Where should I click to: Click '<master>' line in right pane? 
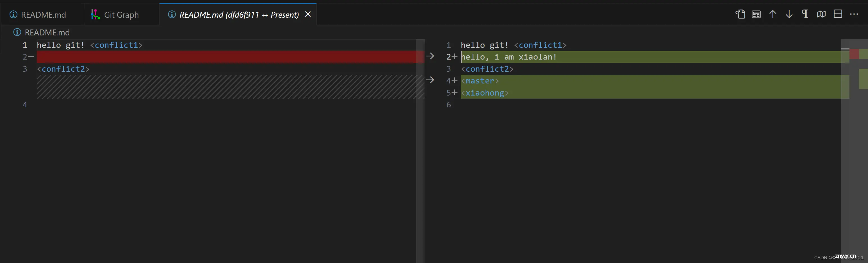(480, 81)
